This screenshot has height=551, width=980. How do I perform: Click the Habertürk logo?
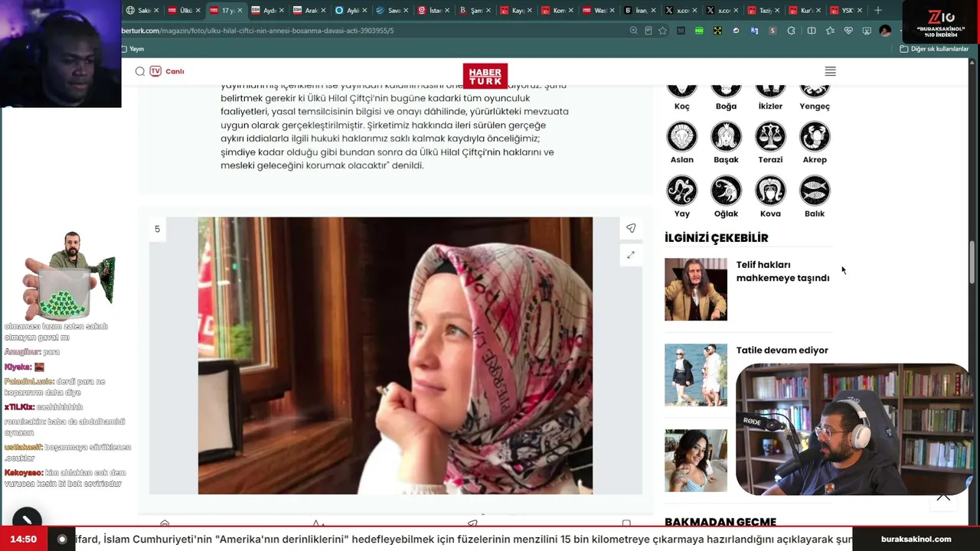485,76
